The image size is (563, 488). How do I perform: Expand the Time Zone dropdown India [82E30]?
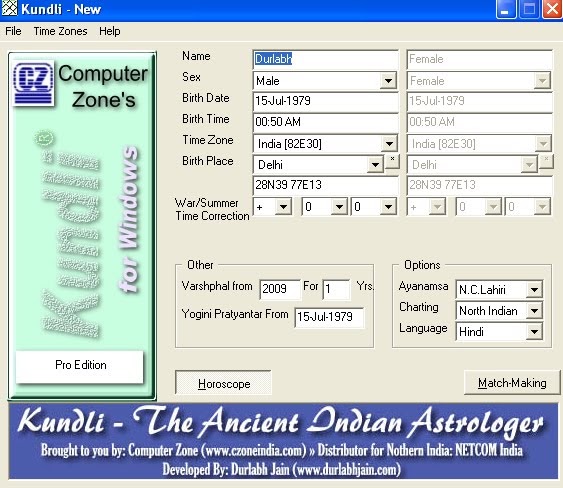389,144
